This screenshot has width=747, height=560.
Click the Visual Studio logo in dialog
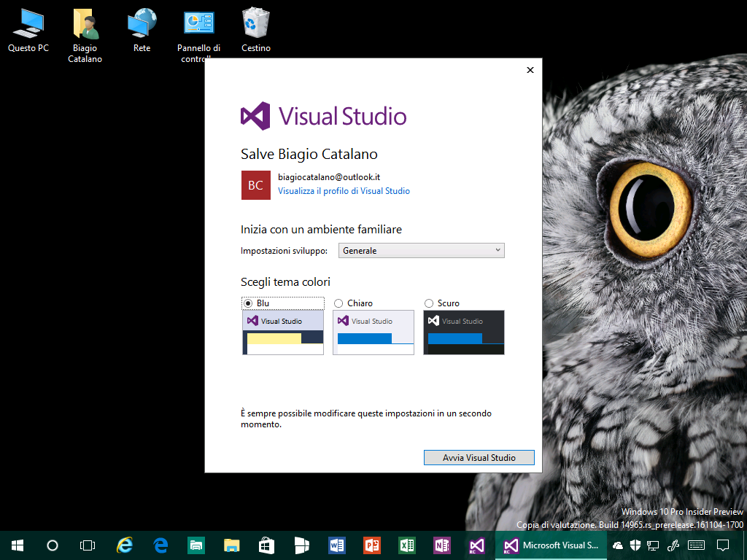[x=323, y=116]
